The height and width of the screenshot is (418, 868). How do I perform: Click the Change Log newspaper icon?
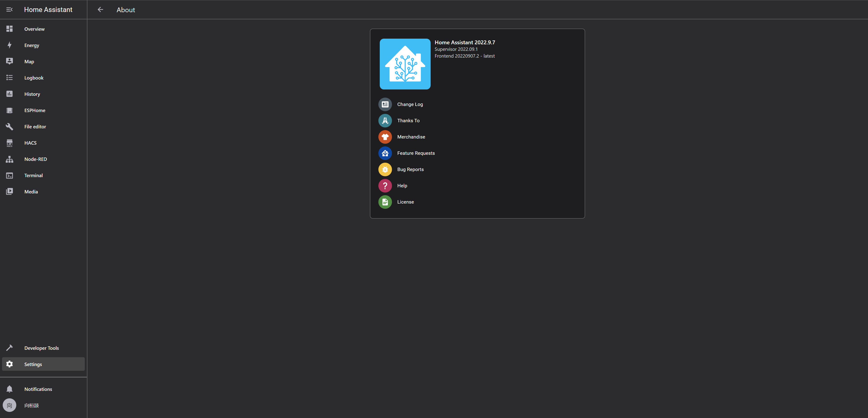tap(385, 104)
